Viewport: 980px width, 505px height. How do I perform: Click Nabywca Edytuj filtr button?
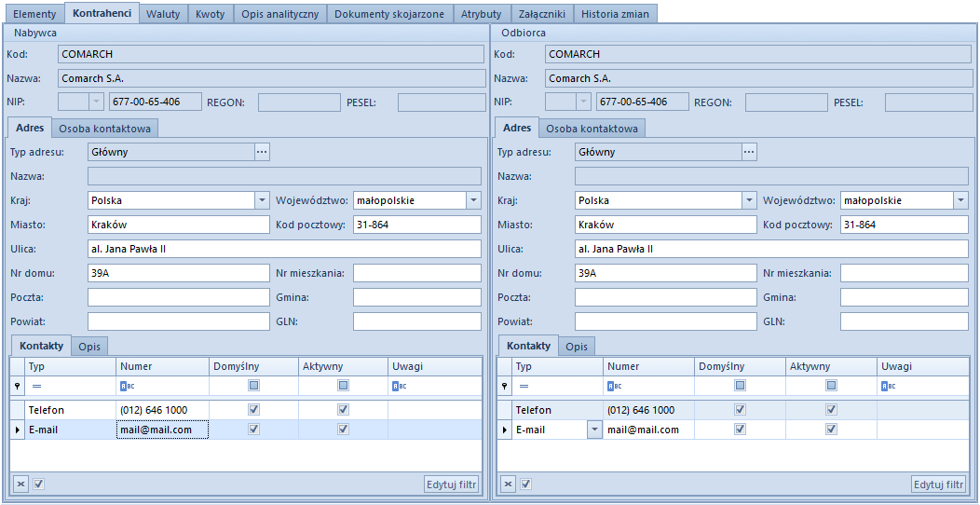452,484
